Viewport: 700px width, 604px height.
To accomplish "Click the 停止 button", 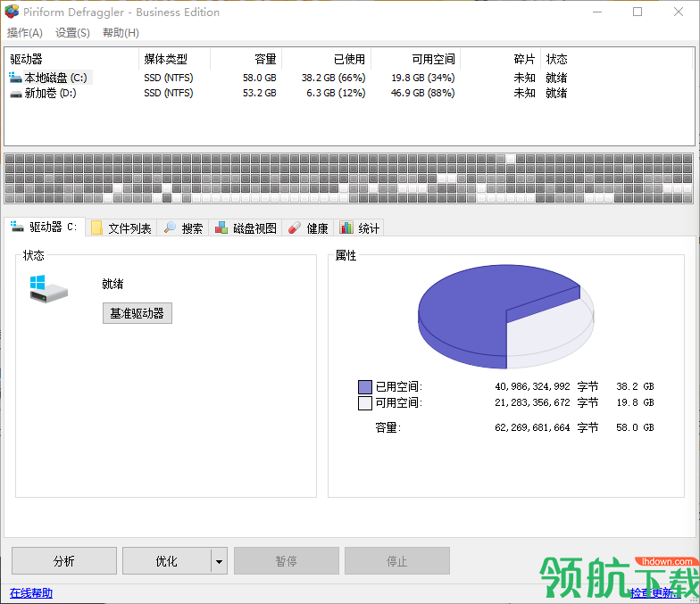I will click(x=396, y=560).
